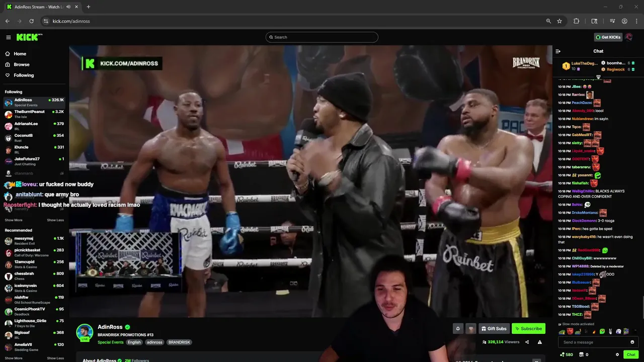Open the Home menu item
The image size is (644, 362).
click(x=34, y=54)
